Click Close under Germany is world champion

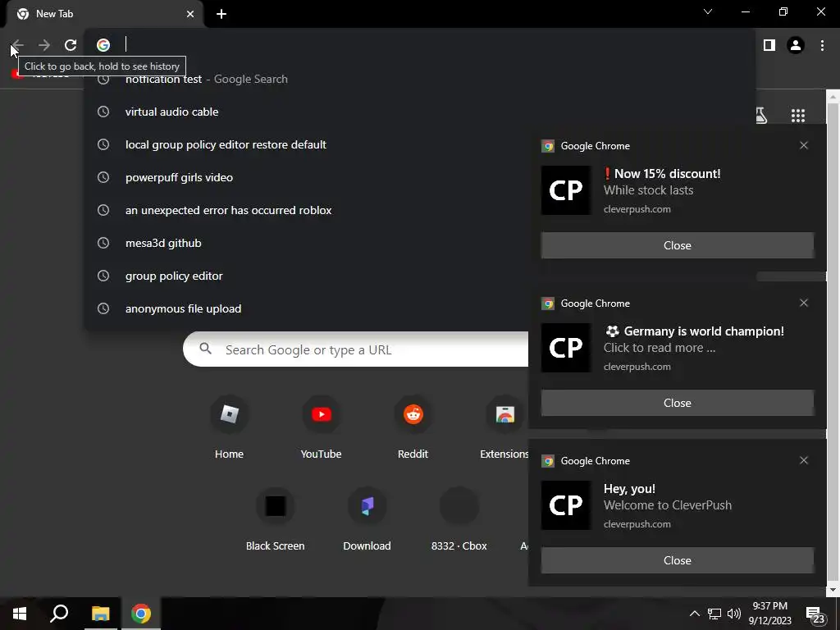[x=677, y=403]
